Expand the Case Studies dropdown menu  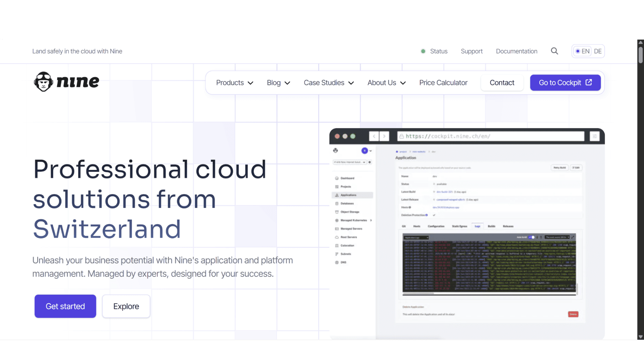[x=329, y=83]
